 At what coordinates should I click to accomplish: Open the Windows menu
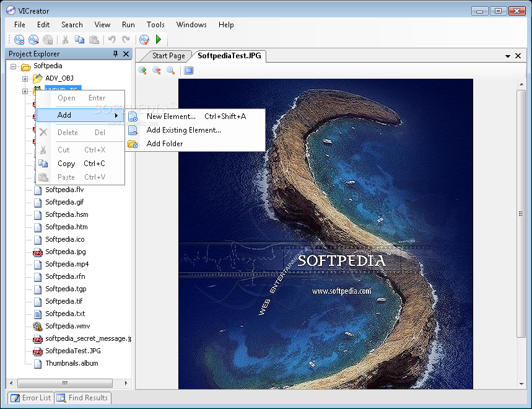tap(191, 25)
